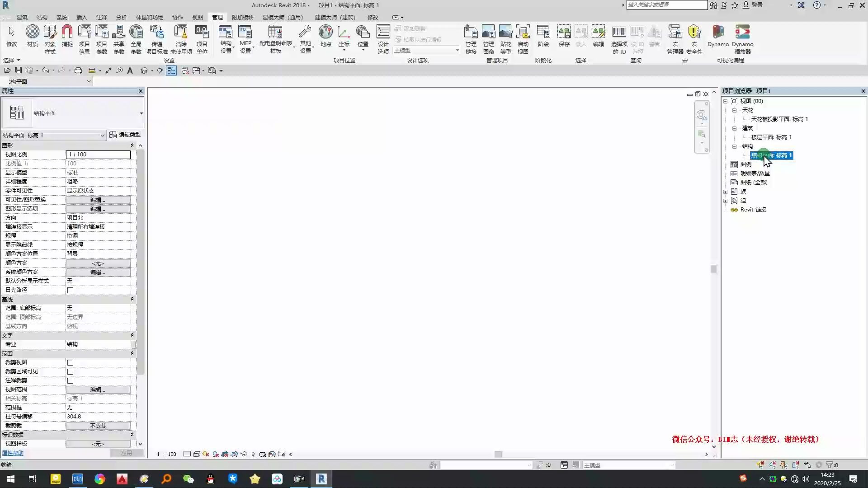
Task: Open the Annotate (注释) ribbon tab
Action: (x=101, y=17)
